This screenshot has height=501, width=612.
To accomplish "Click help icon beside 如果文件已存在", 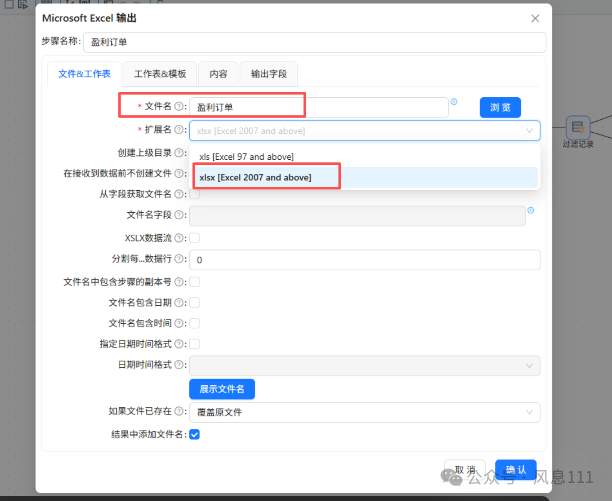I will pos(178,411).
